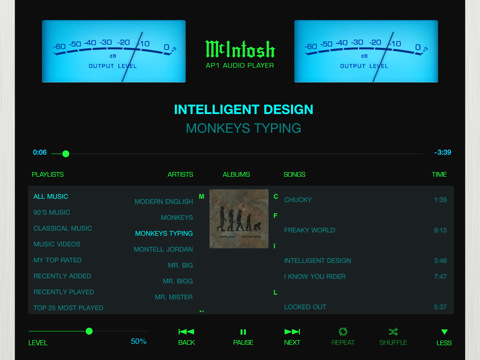This screenshot has width=480, height=360.
Task: Toggle the Repeat icon
Action: click(343, 331)
